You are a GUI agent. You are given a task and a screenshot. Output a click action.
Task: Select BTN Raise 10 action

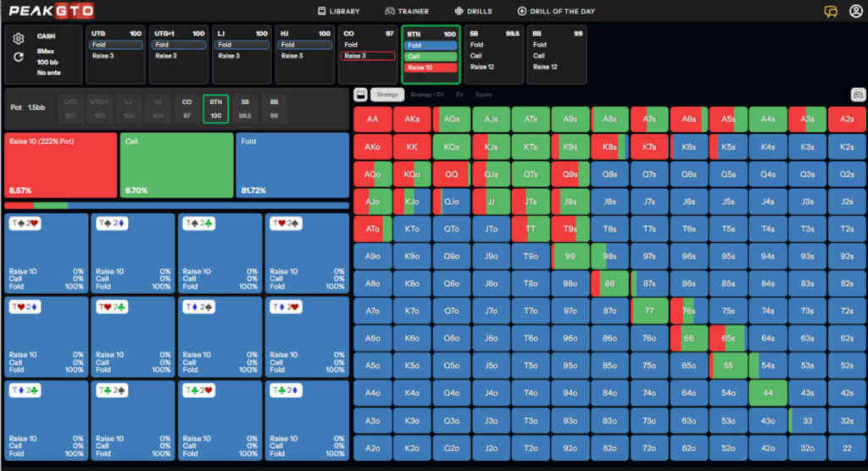431,68
